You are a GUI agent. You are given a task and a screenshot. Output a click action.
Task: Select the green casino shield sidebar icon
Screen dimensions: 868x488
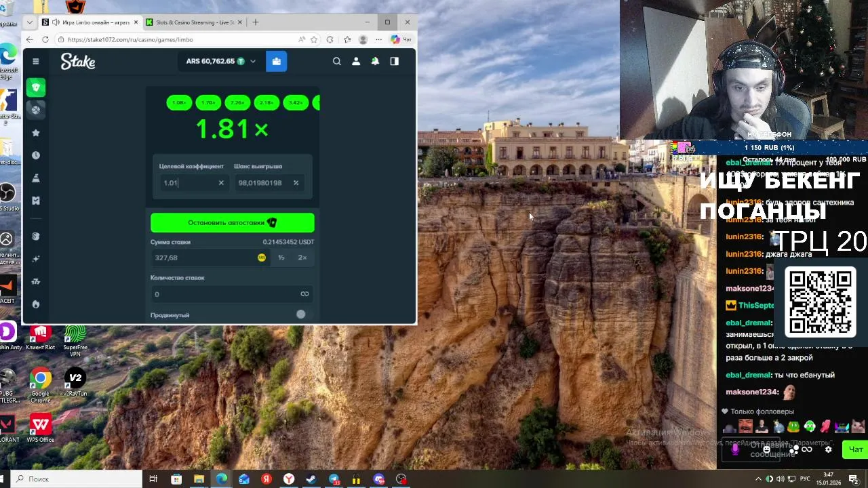pyautogui.click(x=36, y=87)
